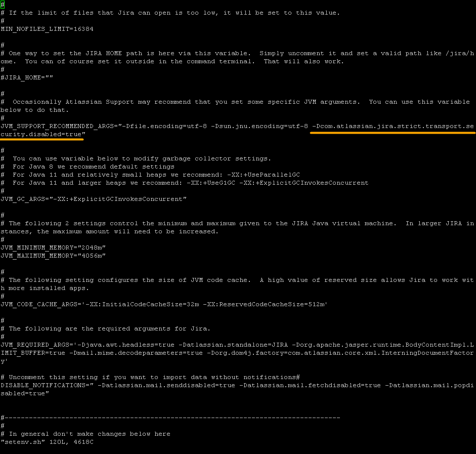Click the curity.disabled=true" continuation line
Viewport: 476px width, 454px height.
tap(43, 134)
